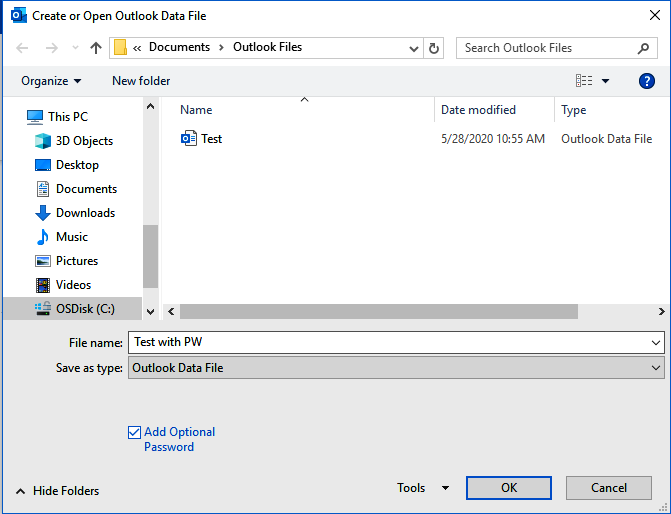671x514 pixels.
Task: Expand the hidden path chevron in address bar
Action: 137,48
